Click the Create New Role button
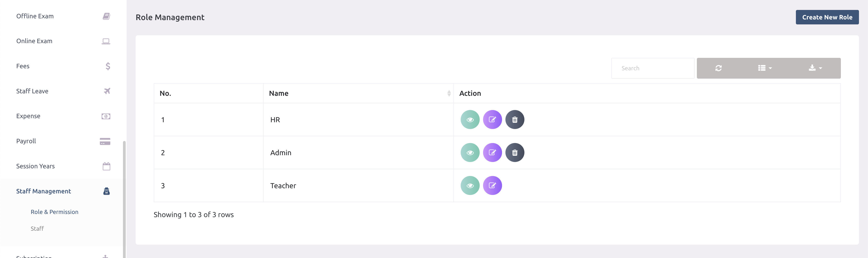The image size is (868, 258). tap(827, 17)
